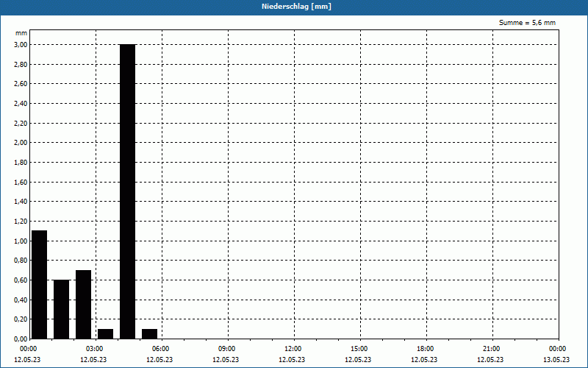Viewport: 588px width, 368px height.
Task: Click the 09:00 time label
Action: (x=226, y=349)
